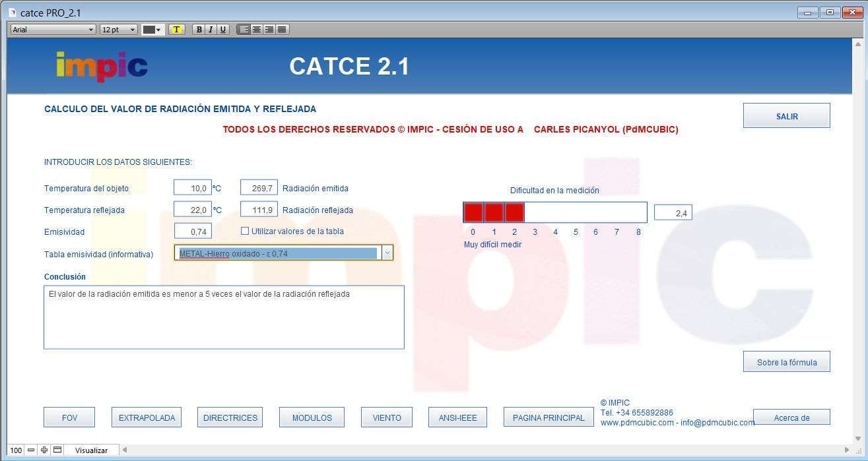Apply italic formatting

pyautogui.click(x=211, y=29)
